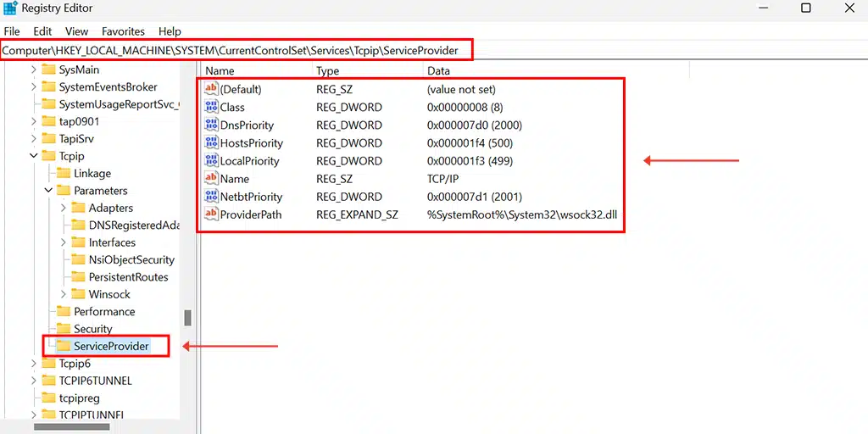Click the Tcpip folder icon
Viewport: 868px width, 434px height.
pyautogui.click(x=48, y=156)
